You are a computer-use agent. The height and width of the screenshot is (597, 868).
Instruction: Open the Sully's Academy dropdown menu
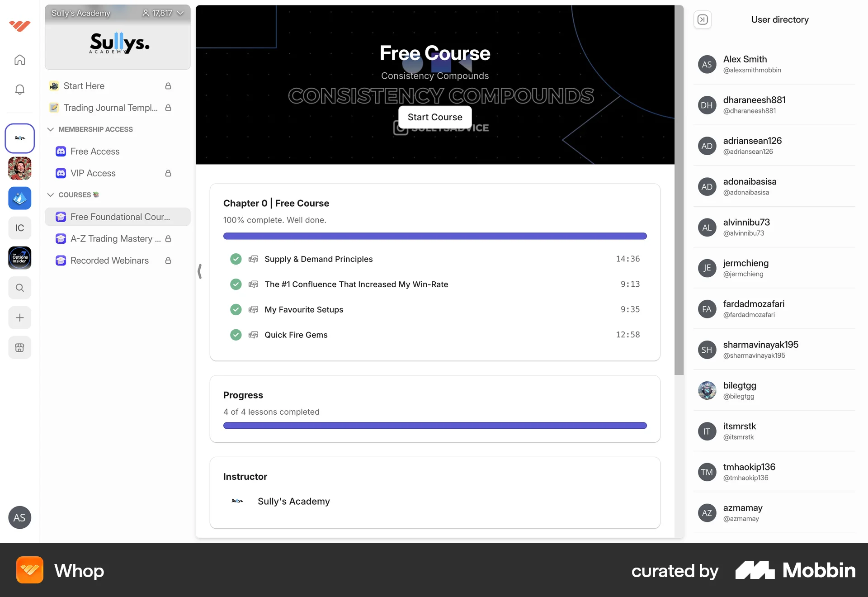[x=180, y=13]
